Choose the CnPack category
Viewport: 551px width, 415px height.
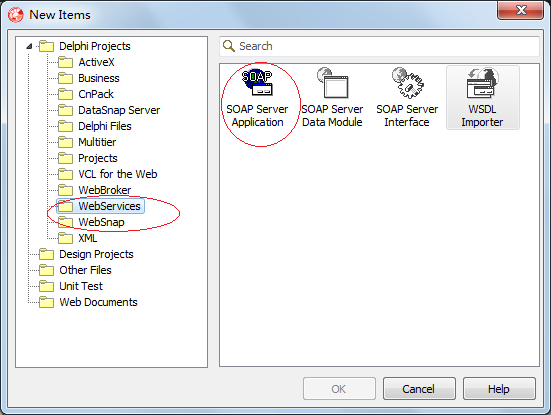point(96,94)
